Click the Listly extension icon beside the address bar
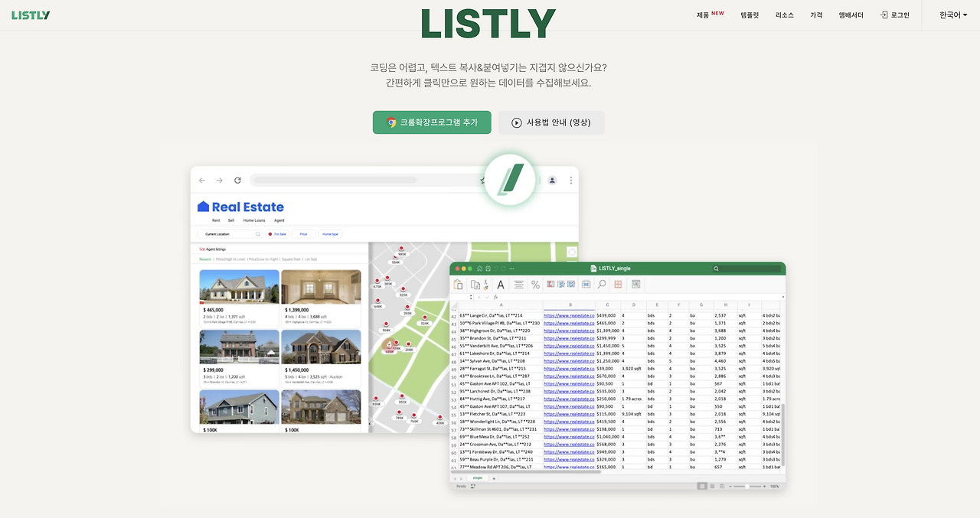 (x=510, y=181)
